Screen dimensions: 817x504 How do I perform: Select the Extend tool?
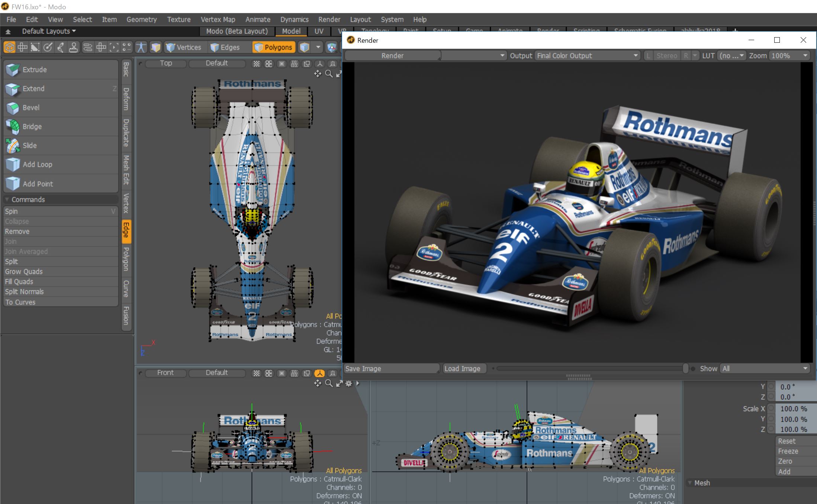coord(61,88)
